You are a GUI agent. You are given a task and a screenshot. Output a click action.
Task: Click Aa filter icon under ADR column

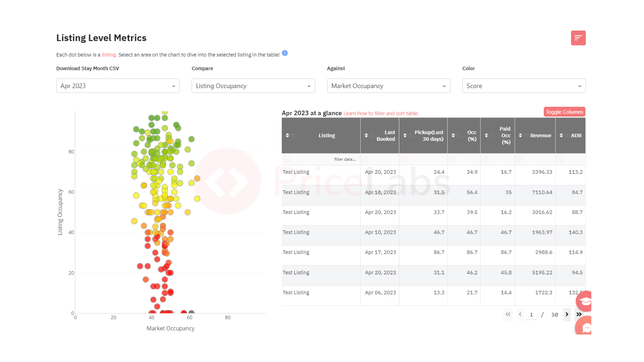pyautogui.click(x=560, y=159)
